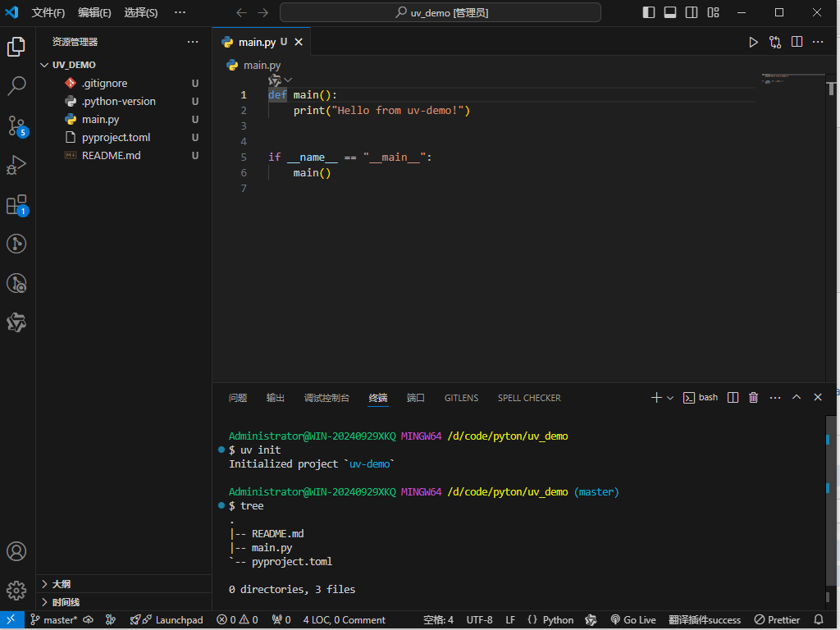Open Run and Debug view

click(x=16, y=165)
